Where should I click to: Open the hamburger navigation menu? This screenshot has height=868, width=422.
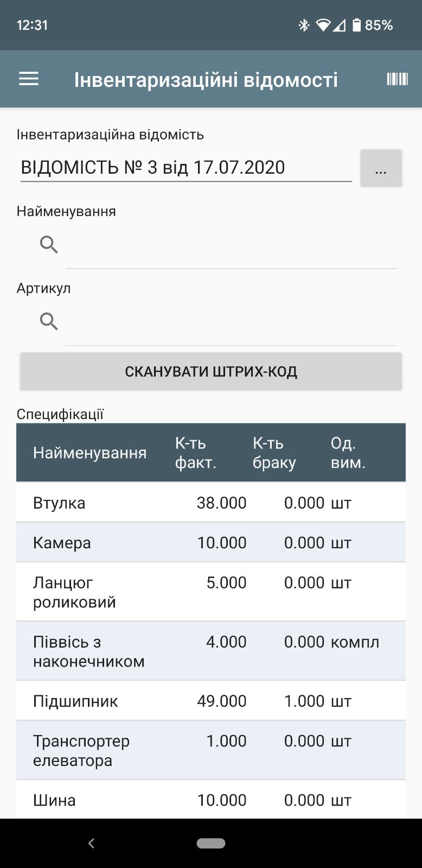[x=29, y=79]
